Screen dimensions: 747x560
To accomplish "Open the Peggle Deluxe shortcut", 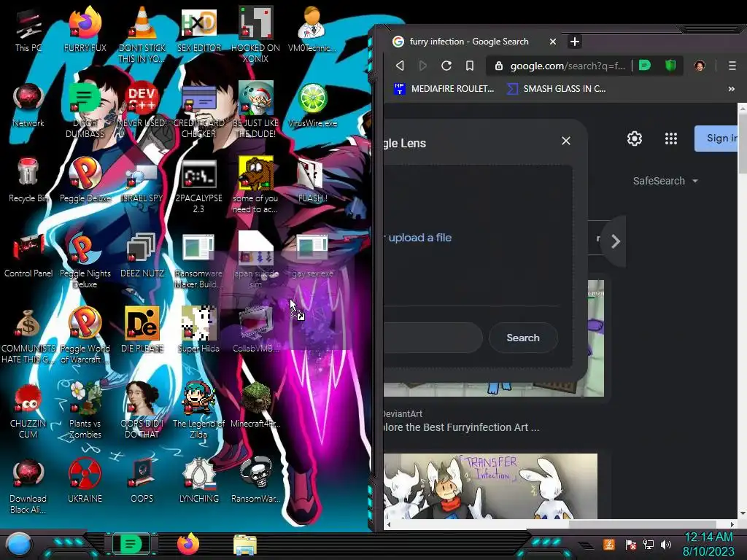I will 85,181.
